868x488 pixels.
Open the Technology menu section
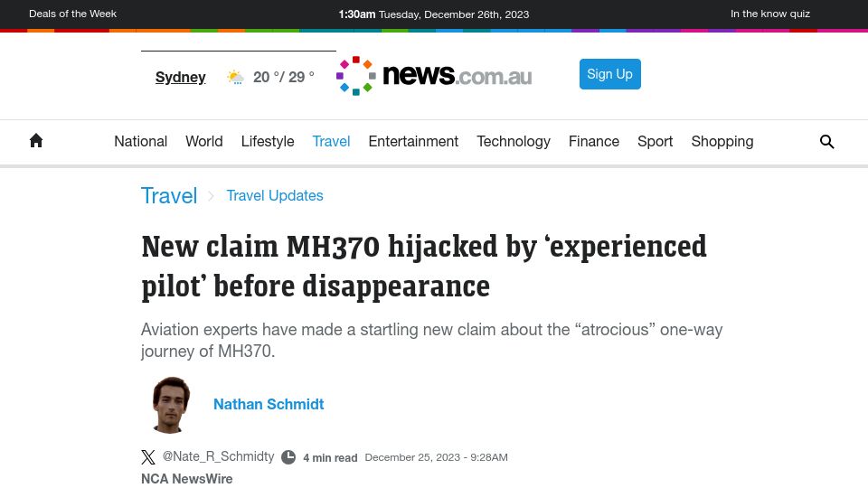[514, 142]
